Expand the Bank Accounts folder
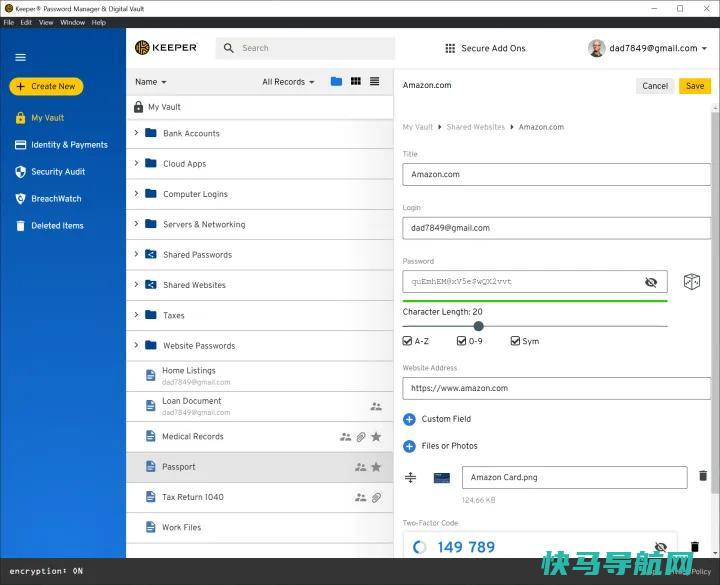 [136, 133]
